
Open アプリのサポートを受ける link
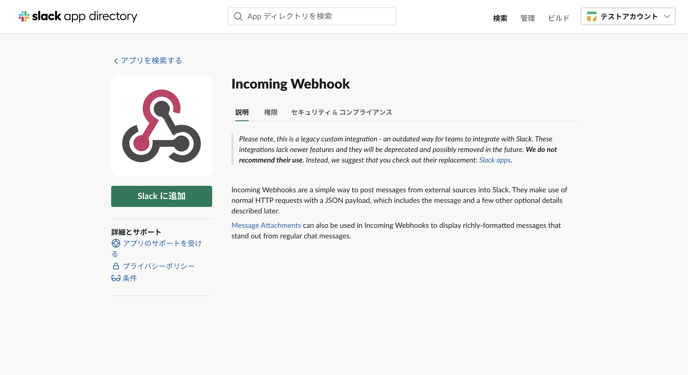157,248
